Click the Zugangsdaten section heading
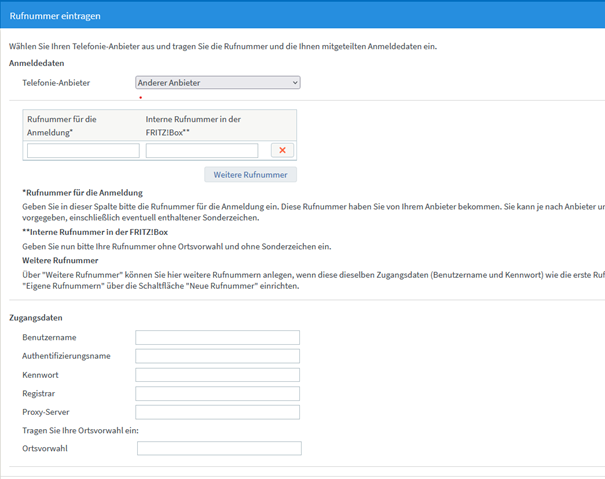 [35, 318]
